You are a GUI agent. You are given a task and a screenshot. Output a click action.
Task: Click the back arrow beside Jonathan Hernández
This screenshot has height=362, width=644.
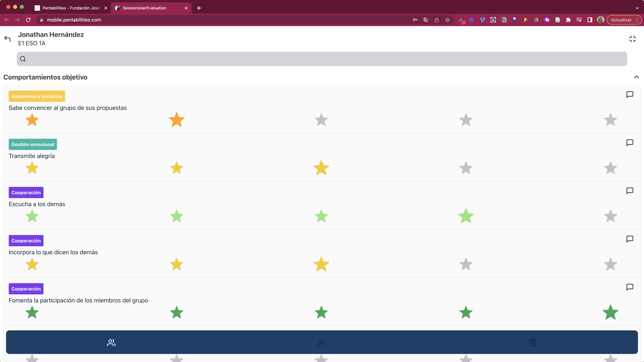8,39
